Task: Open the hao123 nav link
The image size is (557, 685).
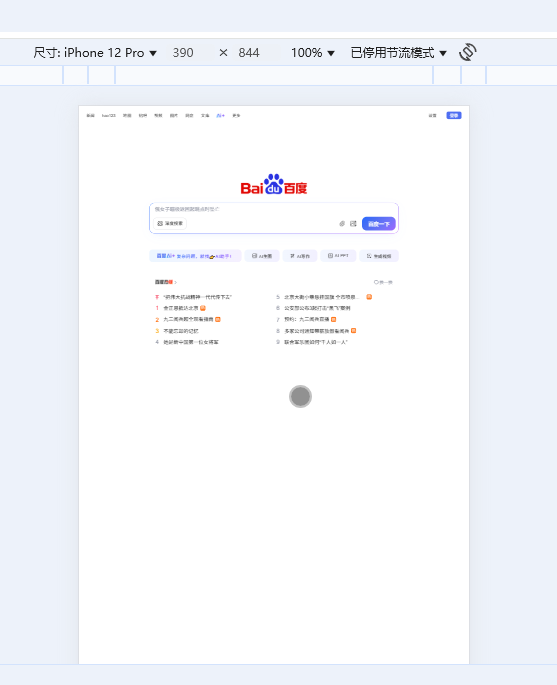Action: (x=109, y=116)
